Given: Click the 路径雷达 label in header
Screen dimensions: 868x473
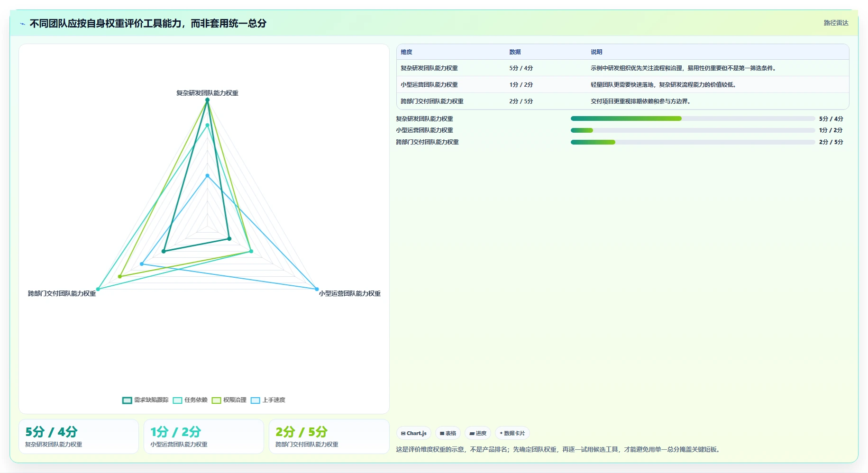Looking at the screenshot, I should (836, 23).
